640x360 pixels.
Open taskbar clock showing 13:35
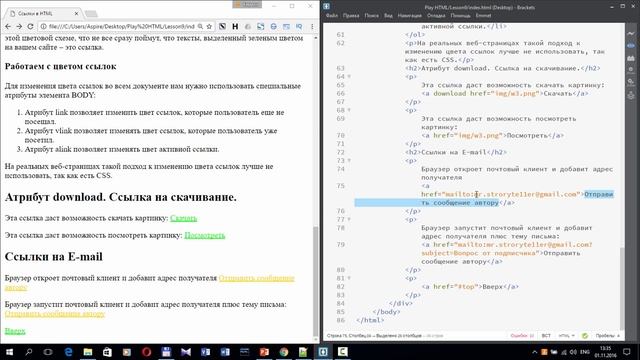606,352
